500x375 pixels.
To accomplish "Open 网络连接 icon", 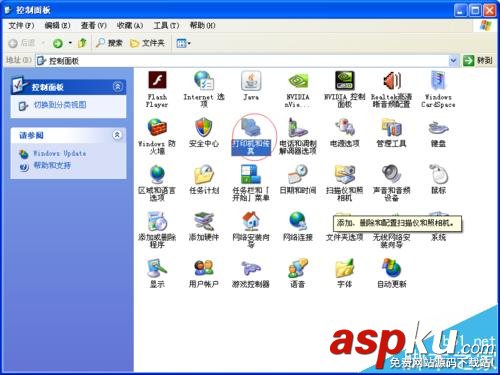I will pos(298,221).
